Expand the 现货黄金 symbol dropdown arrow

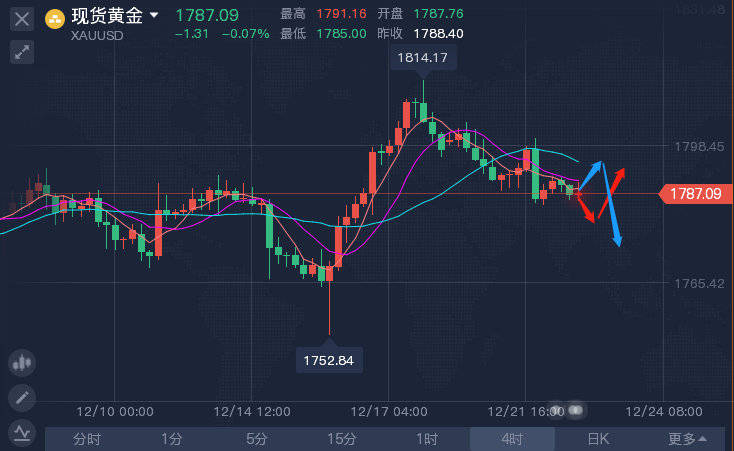(x=154, y=16)
